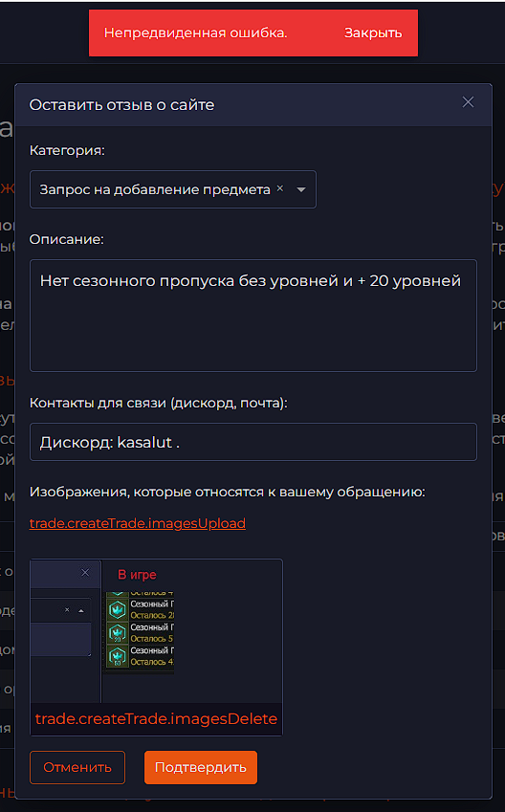Viewport: 505px width, 812px height.
Task: Click the Отменить button
Action: (77, 767)
